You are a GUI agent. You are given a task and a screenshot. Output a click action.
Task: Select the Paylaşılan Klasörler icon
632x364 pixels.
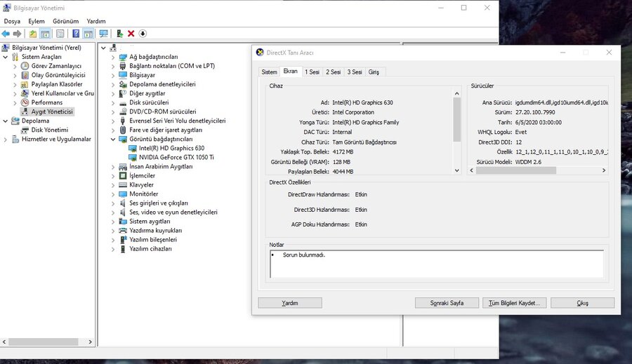(x=25, y=85)
